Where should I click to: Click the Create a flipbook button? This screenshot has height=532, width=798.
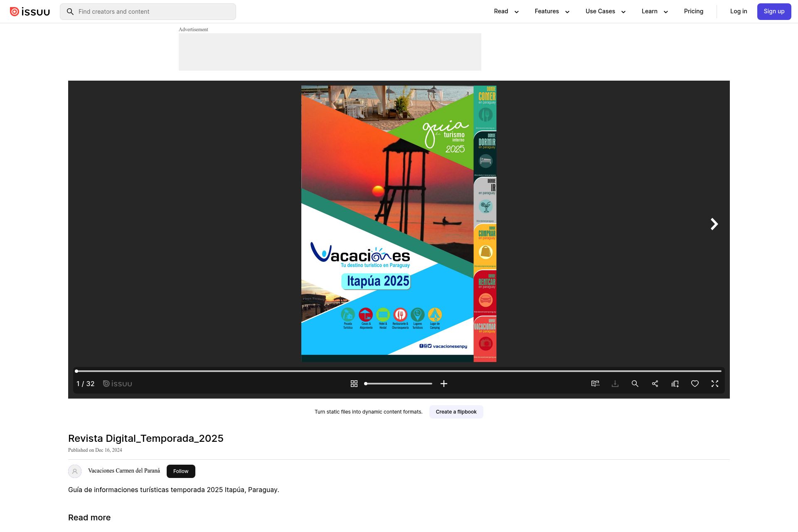[x=456, y=412]
